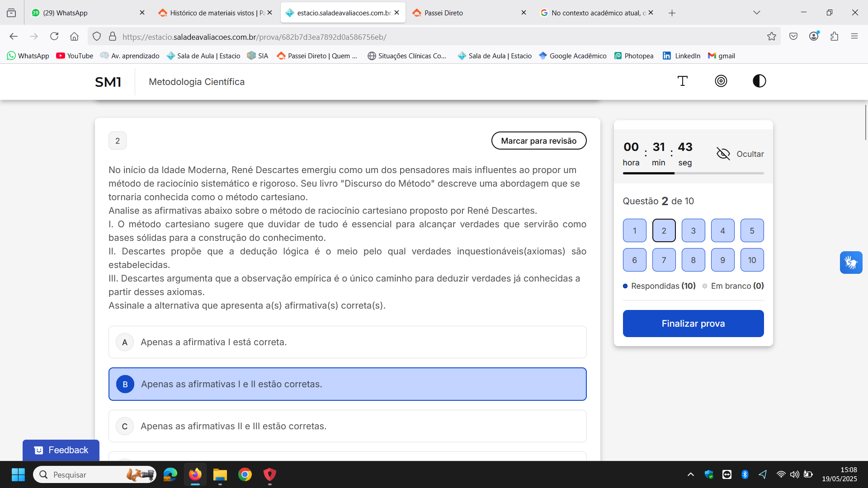The width and height of the screenshot is (868, 488).
Task: Open the sign language accessibility widget
Action: [x=851, y=263]
